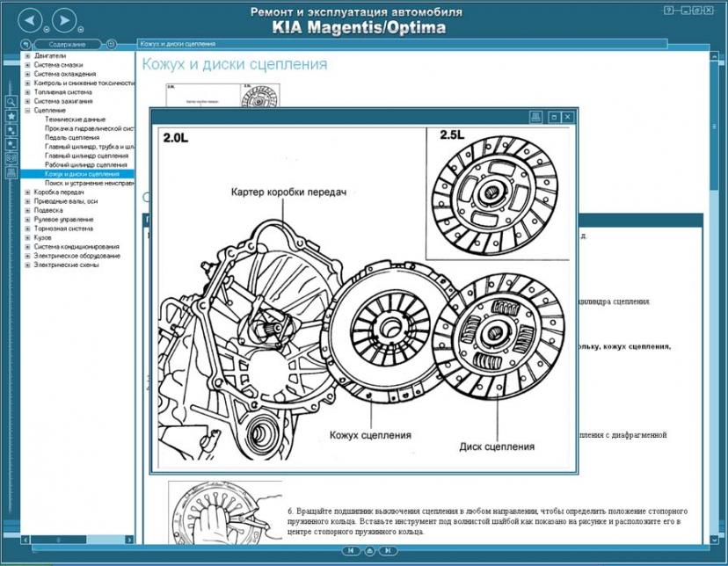Viewport: 728px width, 566px height.
Task: Open the search magnifier tool in sidebar
Action: pos(11,102)
